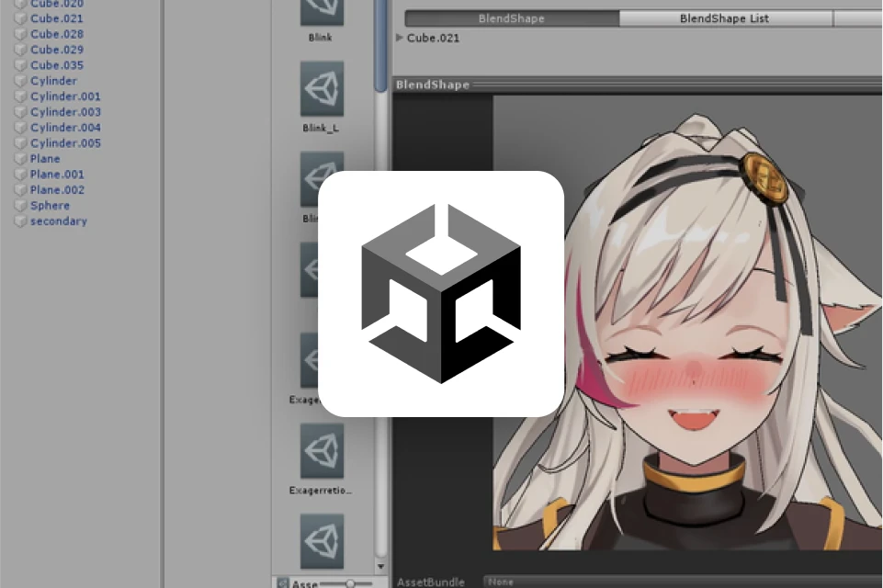This screenshot has width=883, height=588.
Task: Select Cylinder.004 in the list
Action: [x=64, y=128]
